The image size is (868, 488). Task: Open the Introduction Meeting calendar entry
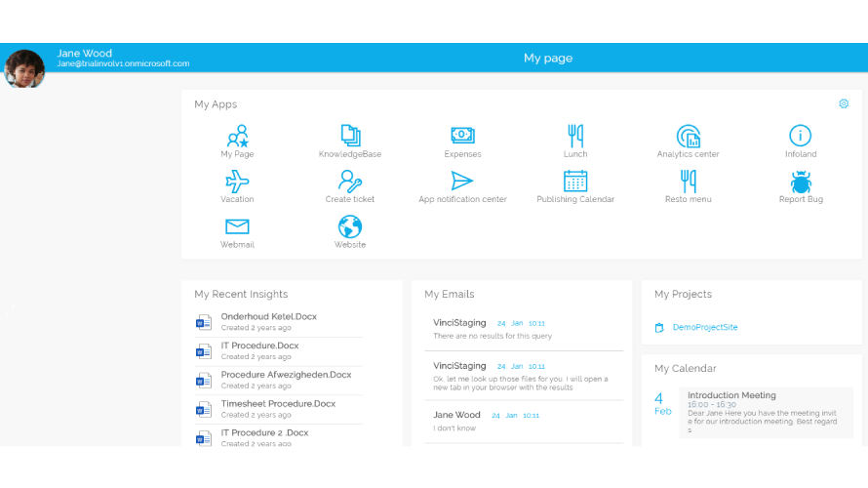(x=767, y=413)
